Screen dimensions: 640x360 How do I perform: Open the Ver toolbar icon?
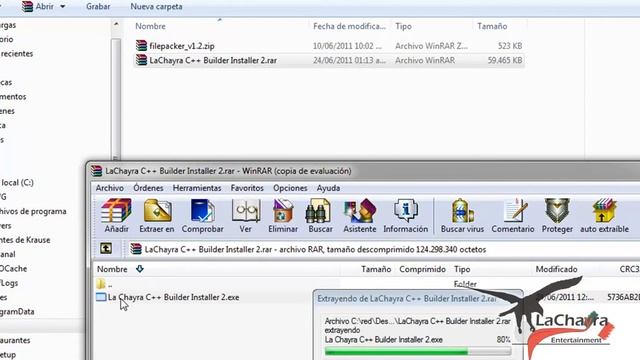pyautogui.click(x=246, y=216)
